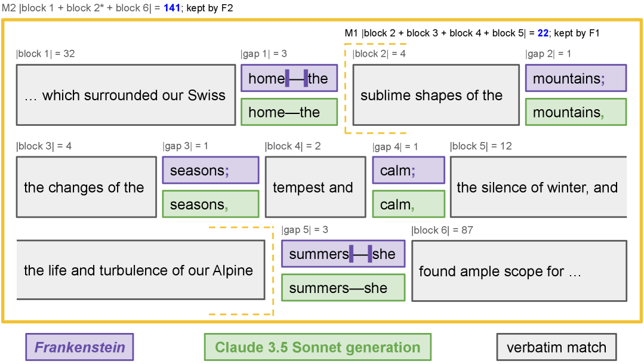Click the purple 'mountains;' box
644x364 pixels.
[575, 78]
